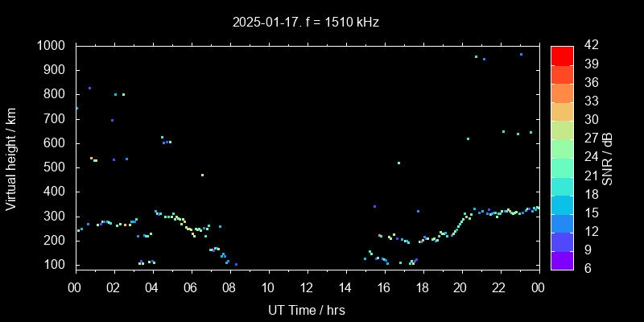Select the 12 hour tick on time axis
Image resolution: width=644 pixels, height=322 pixels.
point(307,287)
